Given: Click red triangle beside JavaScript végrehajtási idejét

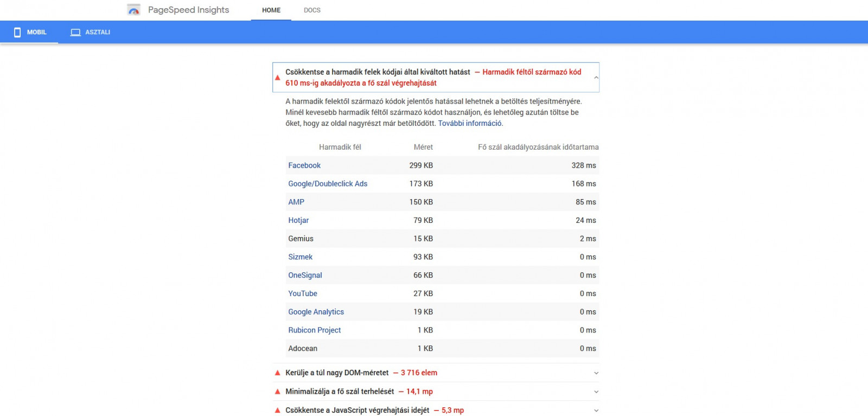Looking at the screenshot, I should point(278,410).
